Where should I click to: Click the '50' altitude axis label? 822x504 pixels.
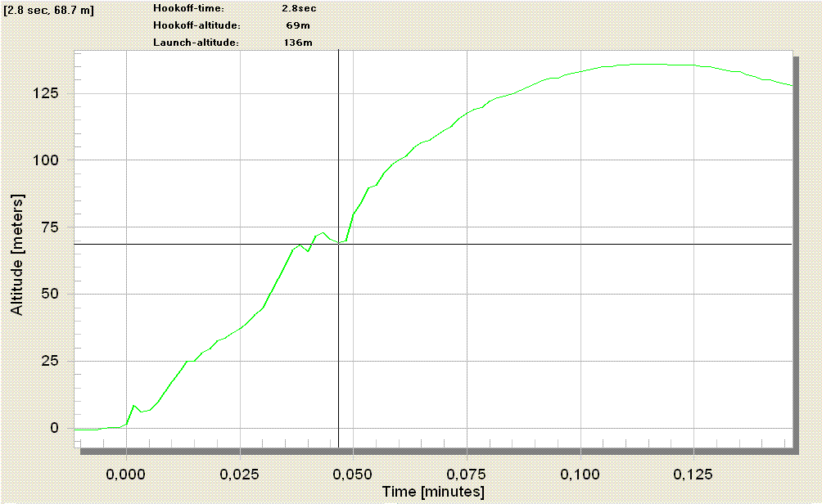point(50,294)
